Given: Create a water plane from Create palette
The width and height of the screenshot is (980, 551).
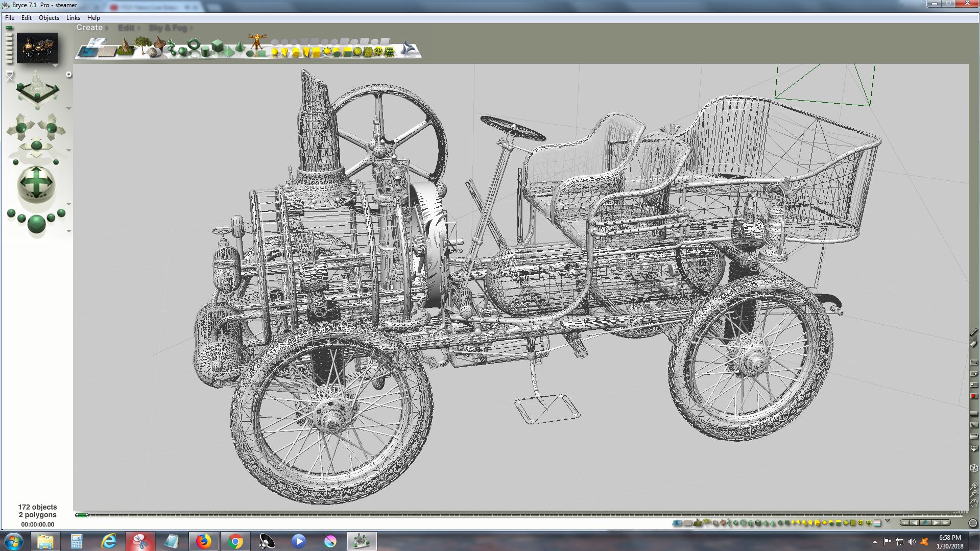Looking at the screenshot, I should [x=87, y=52].
